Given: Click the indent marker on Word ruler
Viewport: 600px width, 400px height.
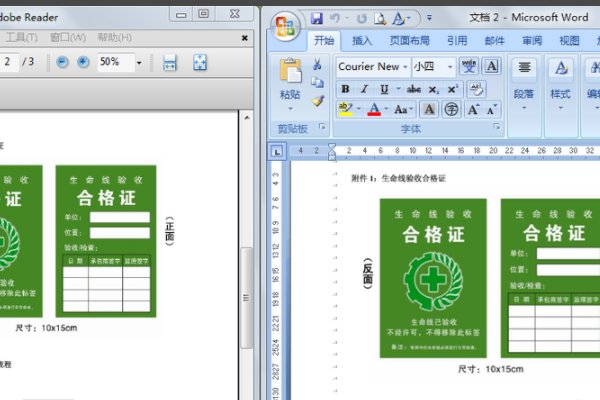Looking at the screenshot, I should click(332, 152).
